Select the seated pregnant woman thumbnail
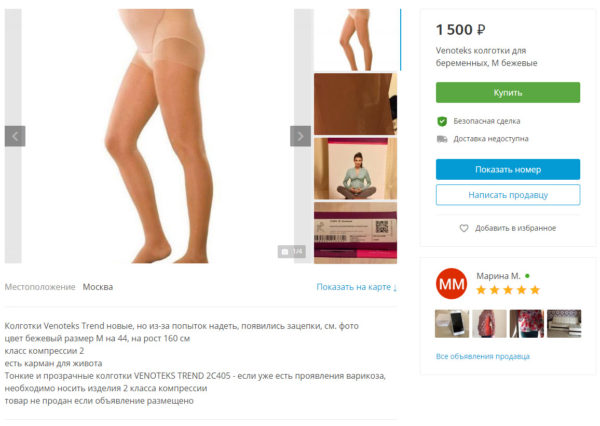This screenshot has width=600, height=426. click(x=355, y=168)
